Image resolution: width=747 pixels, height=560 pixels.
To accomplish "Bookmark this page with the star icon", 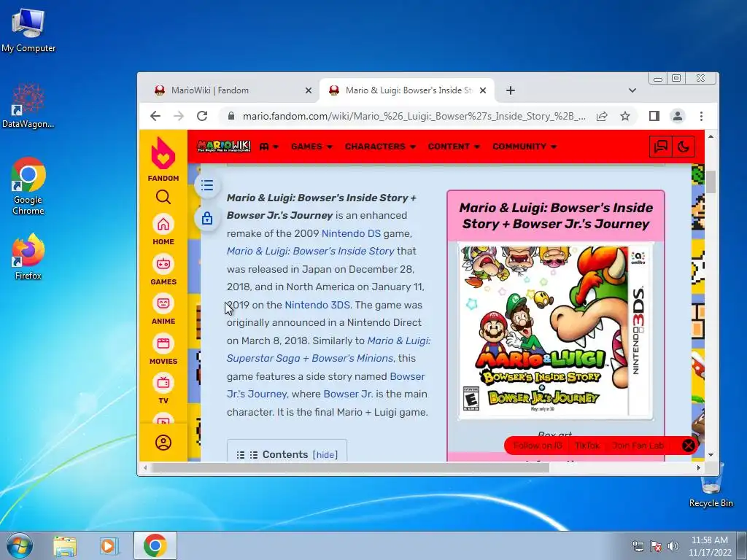I will [625, 116].
